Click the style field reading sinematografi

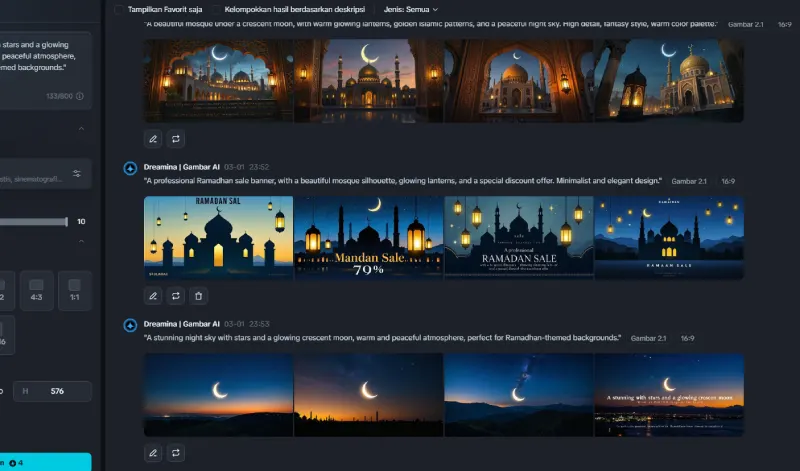(x=45, y=173)
